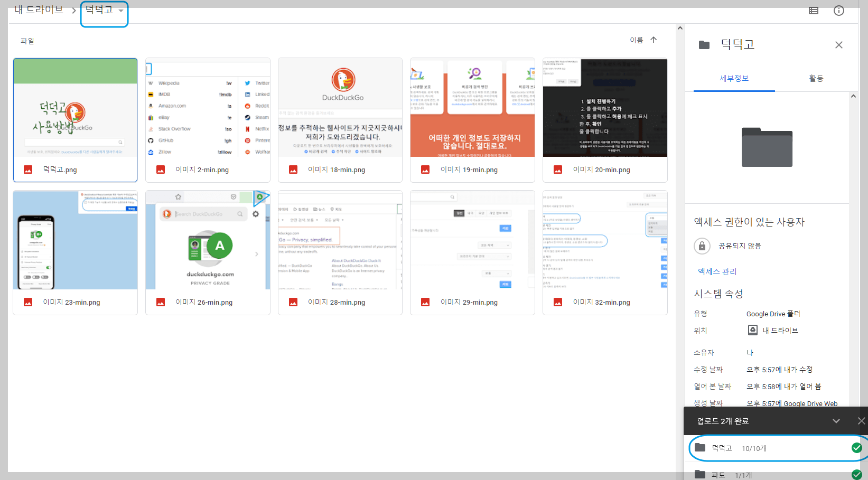868x480 pixels.
Task: Click the owner 나 link
Action: point(750,352)
